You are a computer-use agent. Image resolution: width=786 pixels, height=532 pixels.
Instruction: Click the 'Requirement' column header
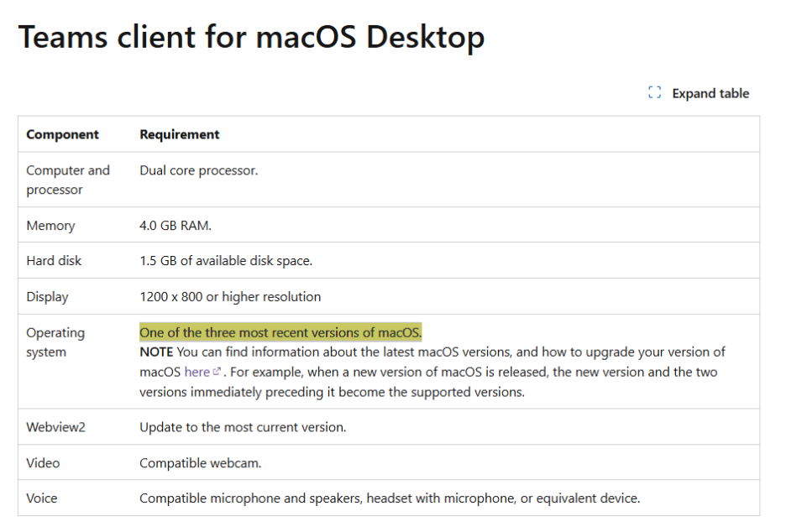point(180,134)
